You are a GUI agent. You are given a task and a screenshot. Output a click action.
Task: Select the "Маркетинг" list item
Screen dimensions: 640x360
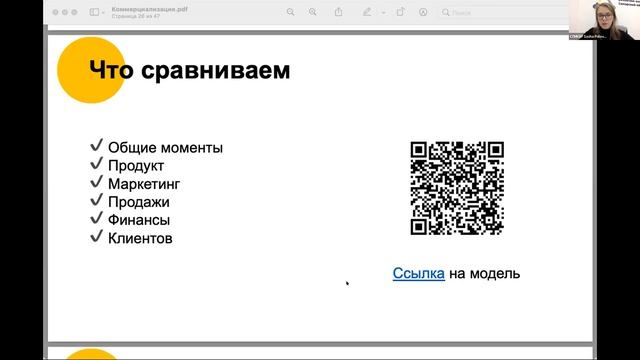[144, 184]
